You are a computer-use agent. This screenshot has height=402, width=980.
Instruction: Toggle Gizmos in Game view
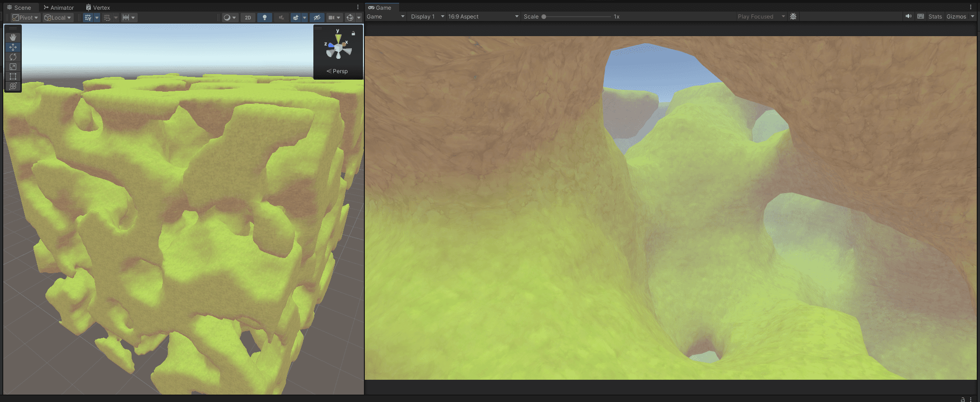pos(956,16)
